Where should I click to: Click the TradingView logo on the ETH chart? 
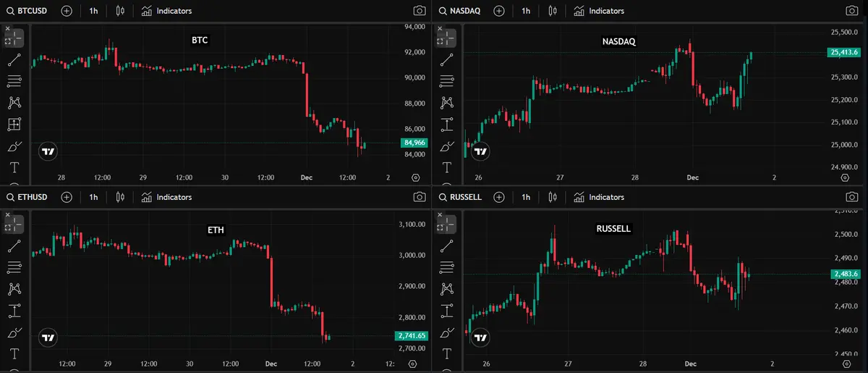click(48, 338)
